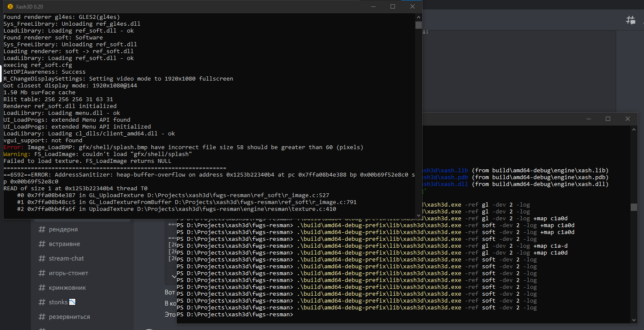Click PowerShell xash.lib install line
Viewport: 644px width, 330px height.
(515, 170)
